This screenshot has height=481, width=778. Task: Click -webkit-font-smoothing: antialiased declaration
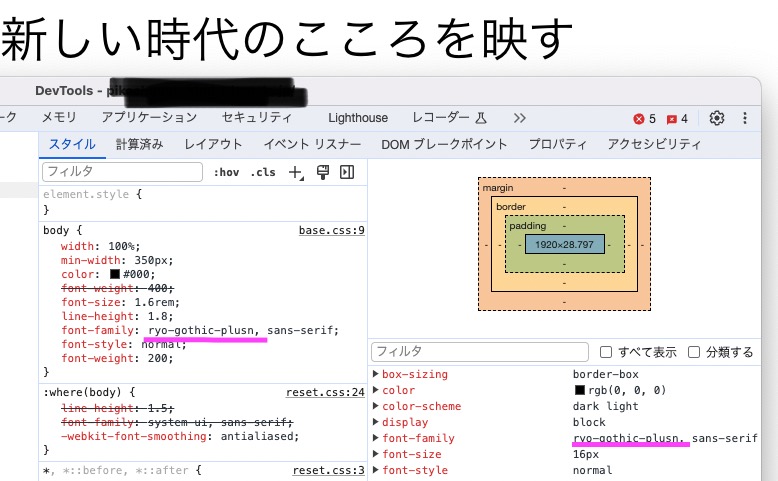coord(180,436)
